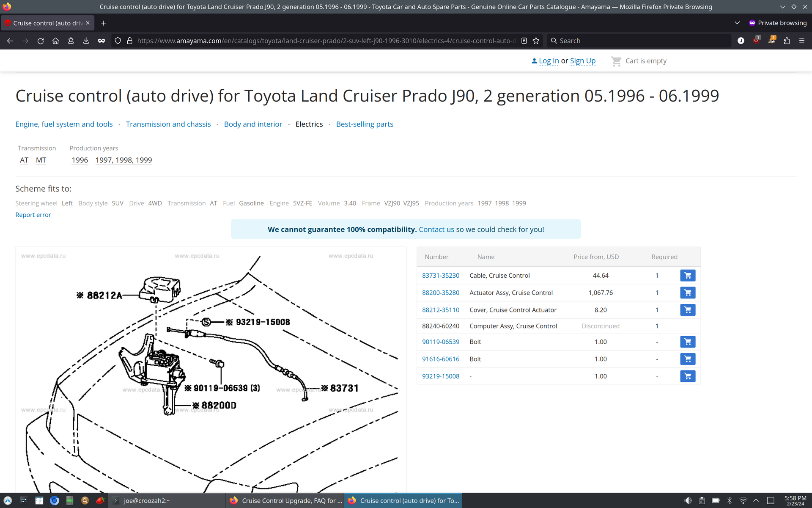Screen dimensions: 812x508
Task: Open tracking protection shield icon
Action: click(x=118, y=41)
